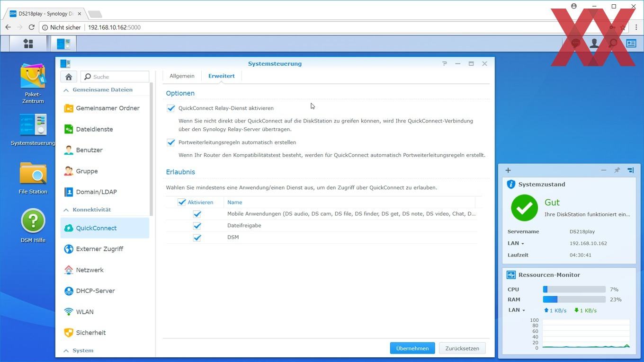This screenshot has height=362, width=644.
Task: Open DHCP-Server settings
Action: 105,291
